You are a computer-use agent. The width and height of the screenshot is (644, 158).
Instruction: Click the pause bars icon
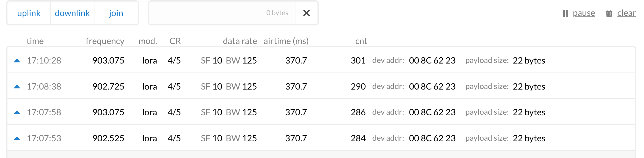point(565,13)
